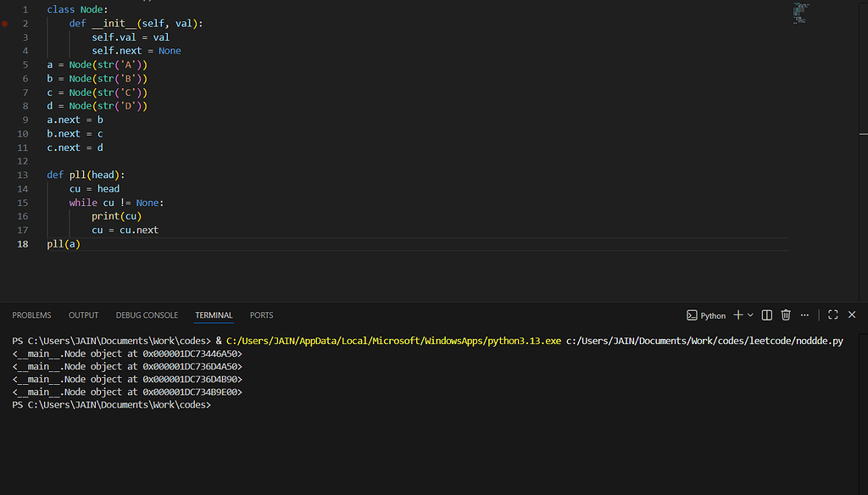
Task: Click the 'cu = head' assignment
Action: pos(94,189)
